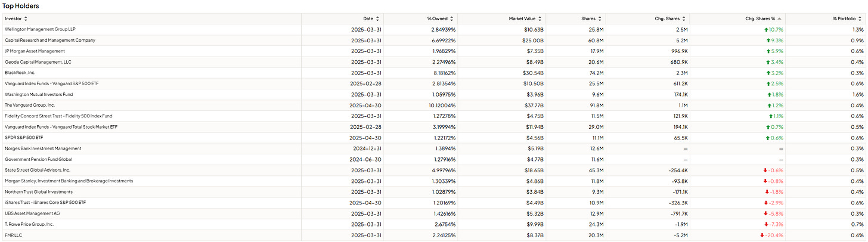Viewport: 868px width, 242px height.
Task: Sort by % Portfolio column sort arrows
Action: tap(859, 19)
